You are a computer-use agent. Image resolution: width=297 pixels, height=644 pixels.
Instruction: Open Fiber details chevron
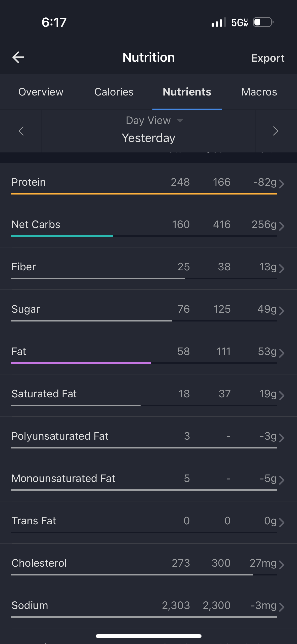tap(282, 268)
